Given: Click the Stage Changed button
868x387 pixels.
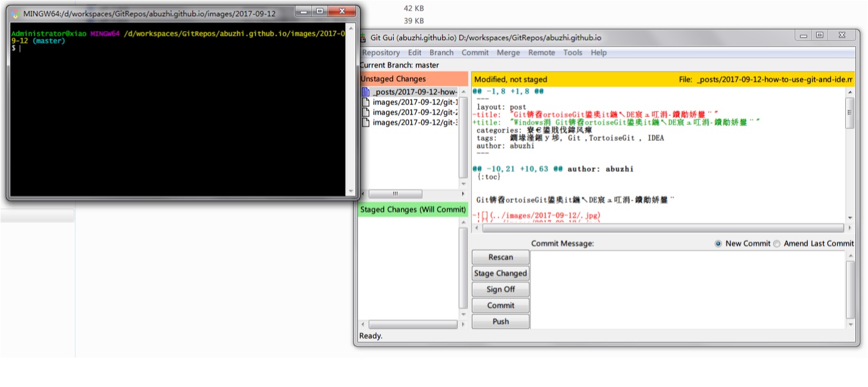Looking at the screenshot, I should pos(501,274).
